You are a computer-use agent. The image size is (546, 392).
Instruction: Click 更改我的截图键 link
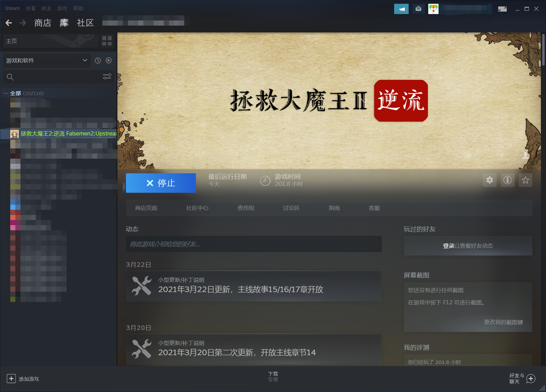click(503, 322)
